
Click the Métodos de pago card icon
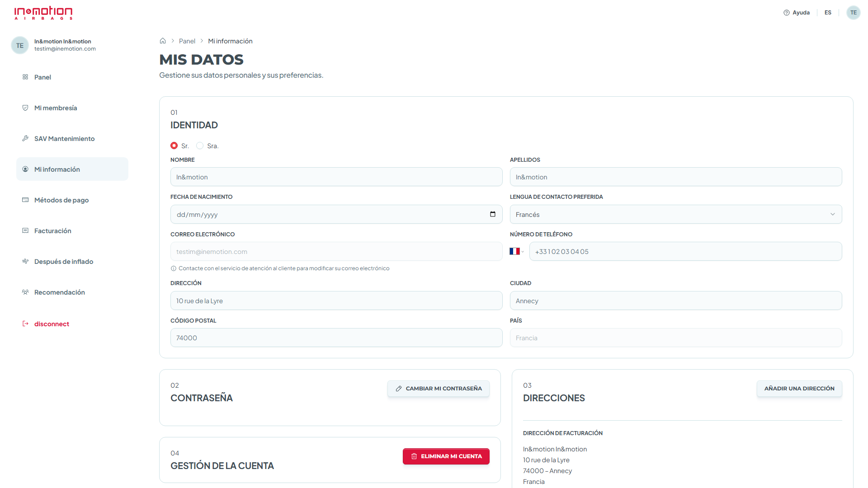(x=25, y=200)
